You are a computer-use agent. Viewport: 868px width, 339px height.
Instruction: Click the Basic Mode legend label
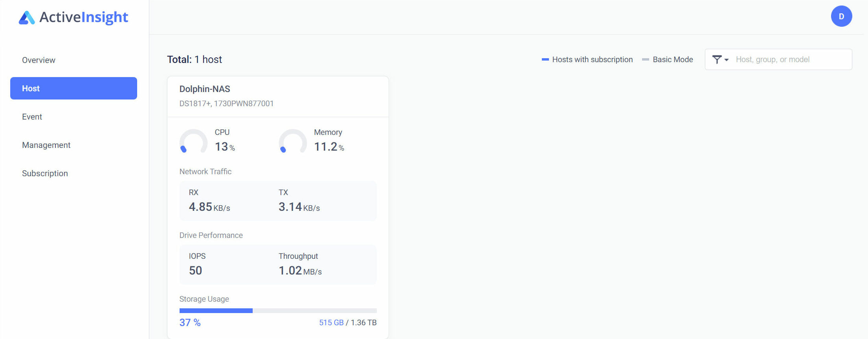[673, 59]
